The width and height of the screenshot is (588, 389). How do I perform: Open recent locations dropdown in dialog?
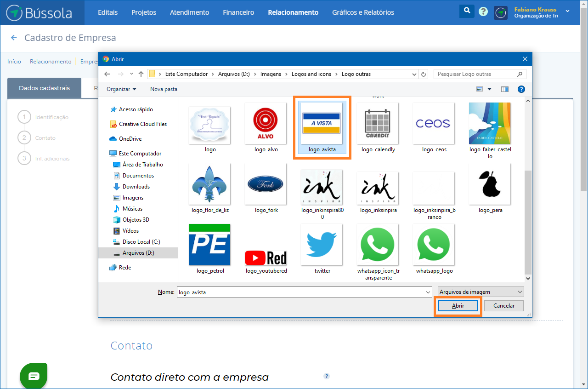click(x=131, y=74)
